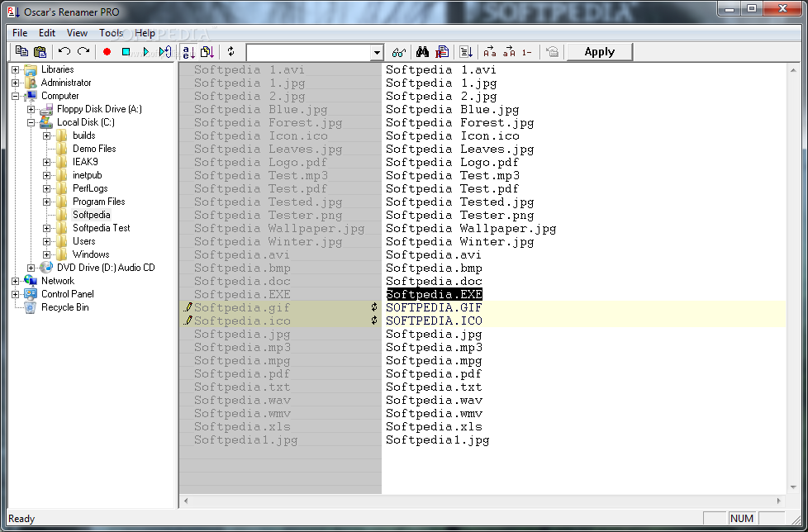The width and height of the screenshot is (808, 532).
Task: Click the Recycle Bin icon in tree
Action: point(31,307)
